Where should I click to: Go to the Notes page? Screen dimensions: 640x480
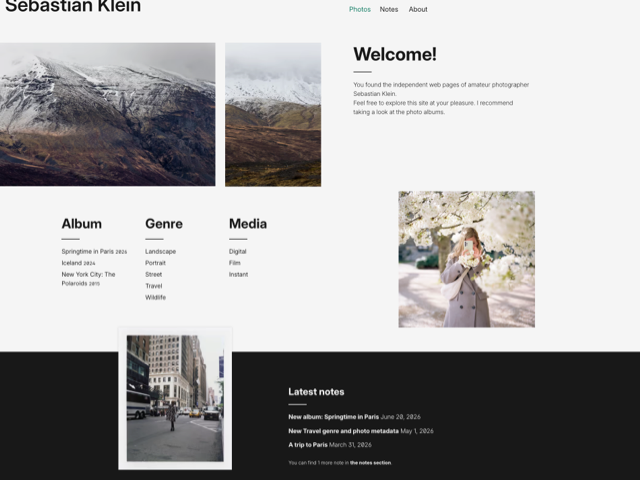[389, 9]
